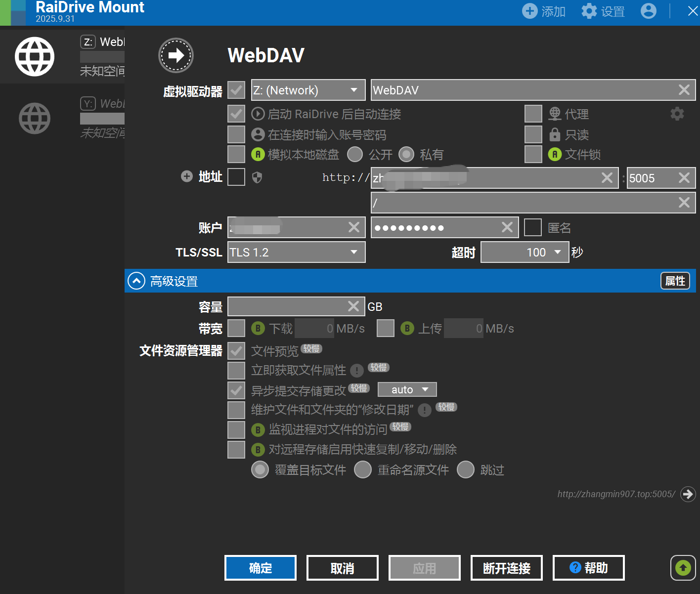Click the upload speed MB/s input field

pos(464,328)
